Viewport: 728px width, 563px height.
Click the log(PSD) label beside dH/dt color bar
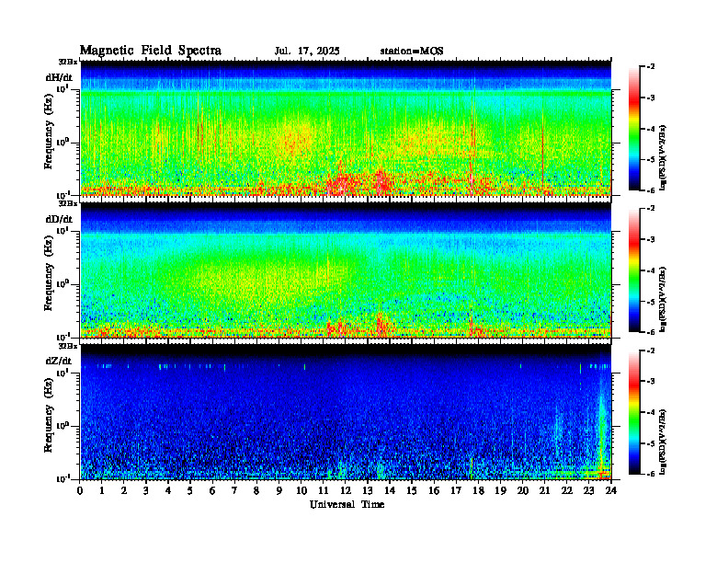tap(664, 157)
